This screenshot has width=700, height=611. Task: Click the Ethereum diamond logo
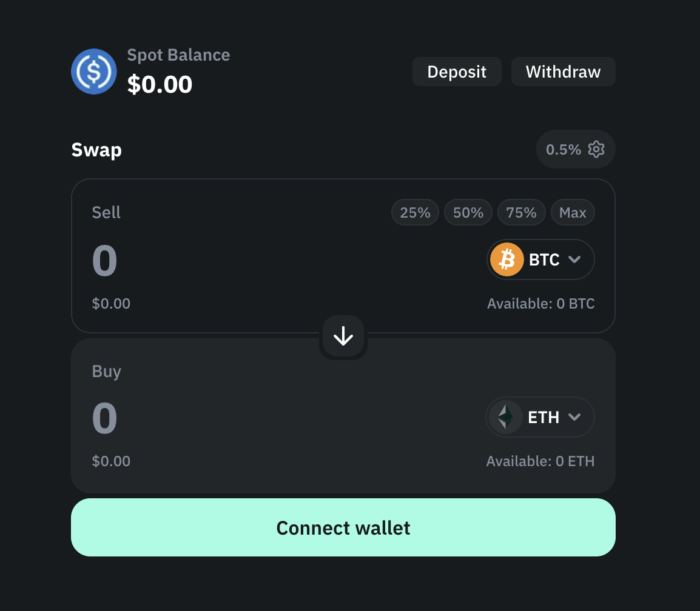pyautogui.click(x=505, y=417)
